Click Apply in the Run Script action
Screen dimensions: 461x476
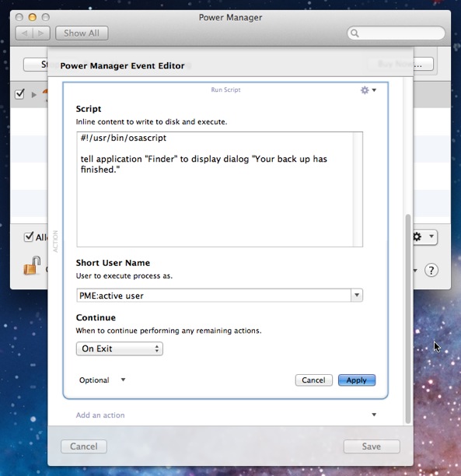357,380
